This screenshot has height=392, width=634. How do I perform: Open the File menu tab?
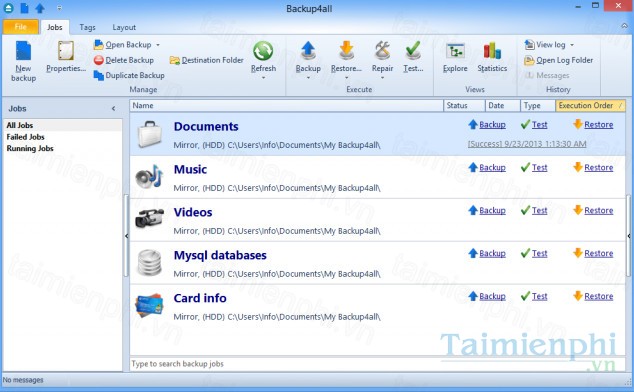(x=21, y=27)
